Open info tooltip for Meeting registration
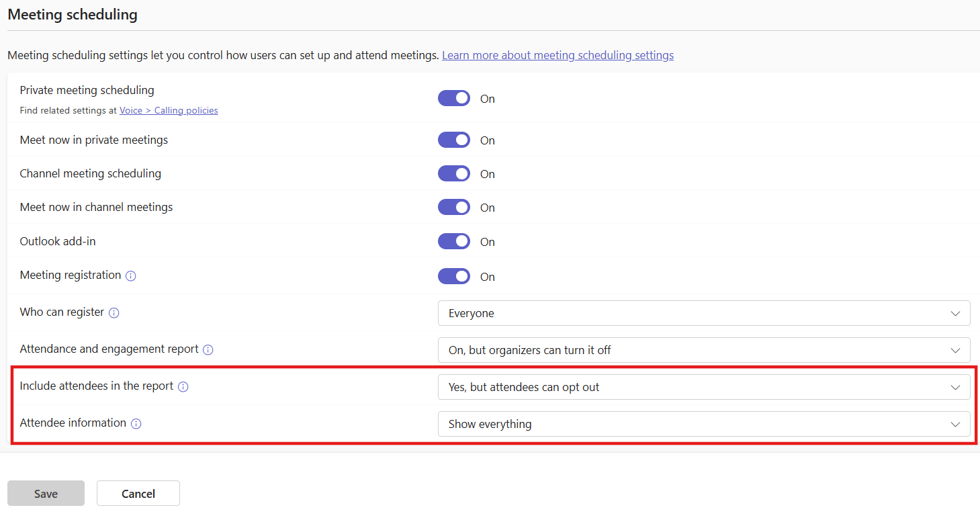 [131, 275]
